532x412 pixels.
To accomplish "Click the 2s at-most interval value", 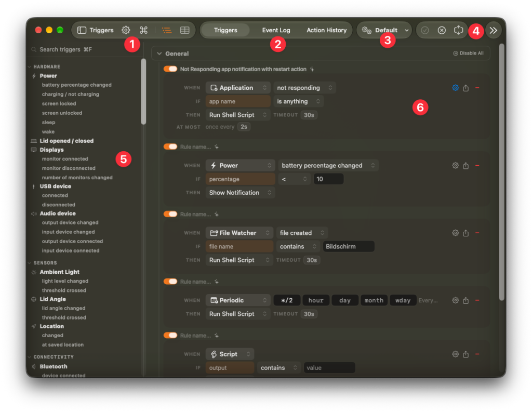I will [x=244, y=127].
